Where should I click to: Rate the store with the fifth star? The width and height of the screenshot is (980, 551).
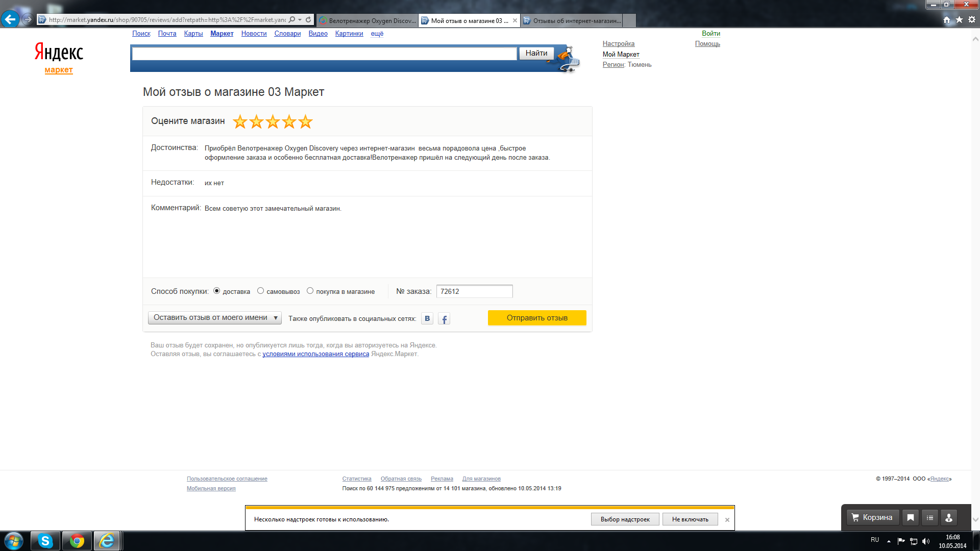[305, 122]
